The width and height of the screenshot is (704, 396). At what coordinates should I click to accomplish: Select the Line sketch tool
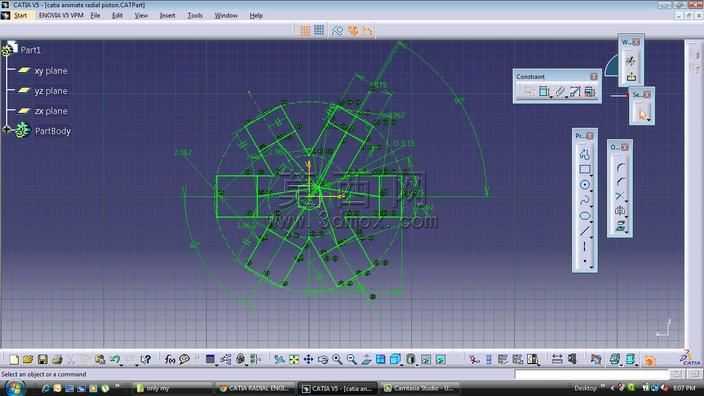coord(584,231)
